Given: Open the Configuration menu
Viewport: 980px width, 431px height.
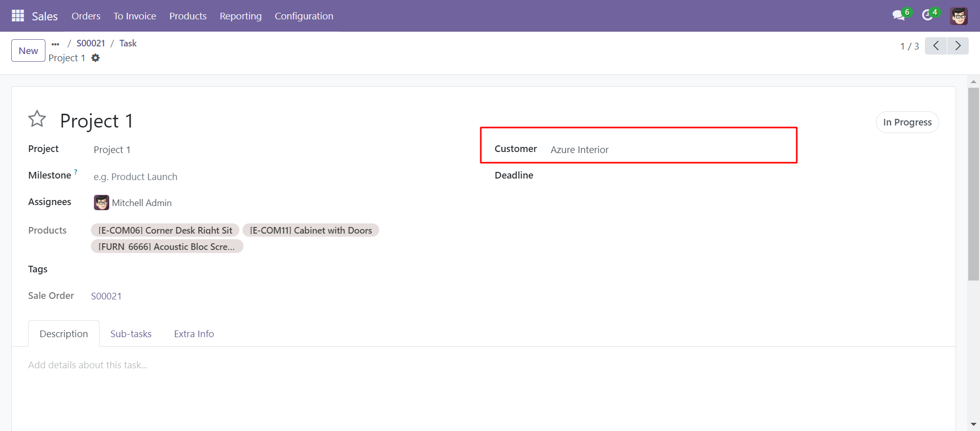Looking at the screenshot, I should click(x=304, y=16).
